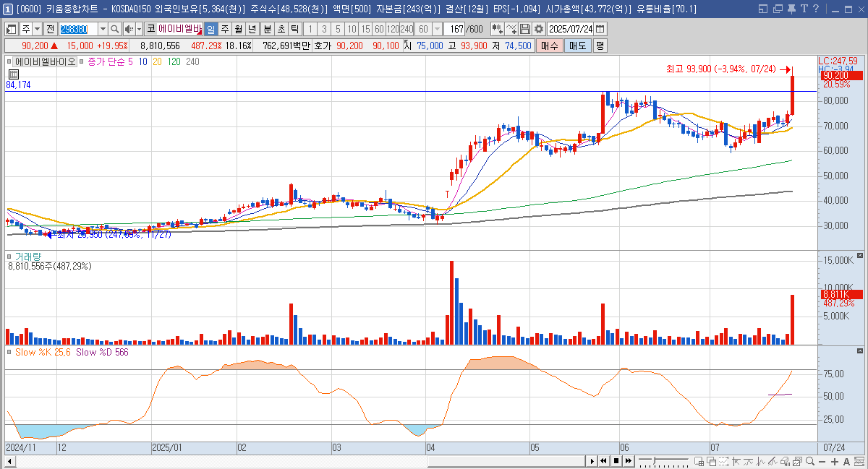This screenshot has width=868, height=469.
Task: Click the small grid icon above 84,174
Action: pyautogui.click(x=13, y=74)
